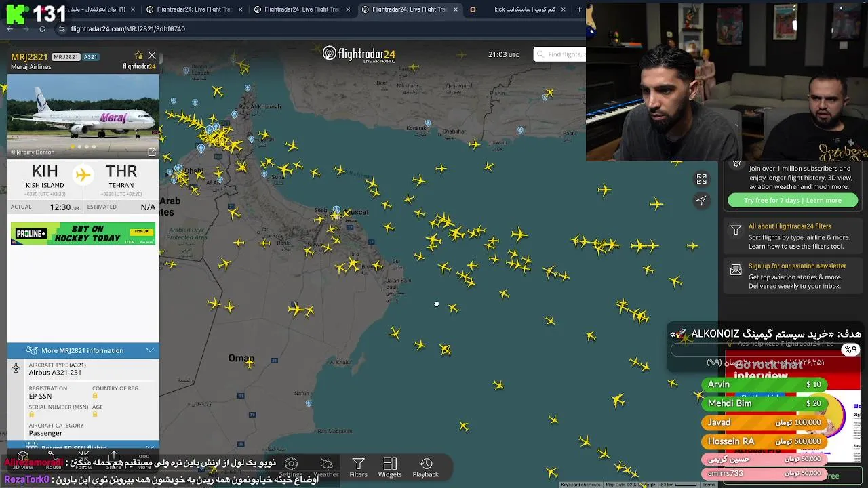Click Try free for 7 days button
Image resolution: width=868 pixels, height=488 pixels.
[x=792, y=200]
